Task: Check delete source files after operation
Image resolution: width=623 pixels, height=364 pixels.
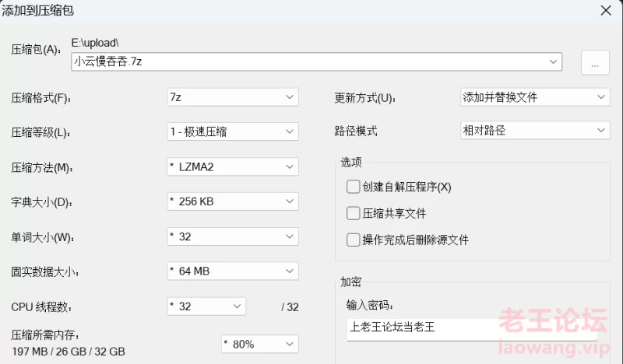Action: click(353, 240)
